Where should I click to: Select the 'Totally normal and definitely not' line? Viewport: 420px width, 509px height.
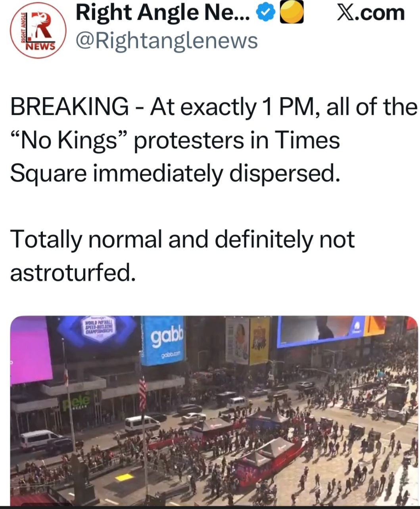pos(182,240)
